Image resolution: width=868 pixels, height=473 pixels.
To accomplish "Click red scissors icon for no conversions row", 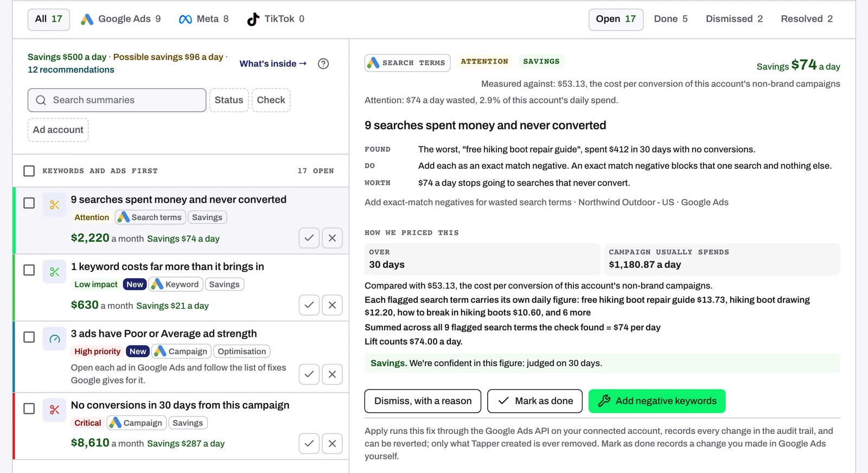I will point(54,410).
